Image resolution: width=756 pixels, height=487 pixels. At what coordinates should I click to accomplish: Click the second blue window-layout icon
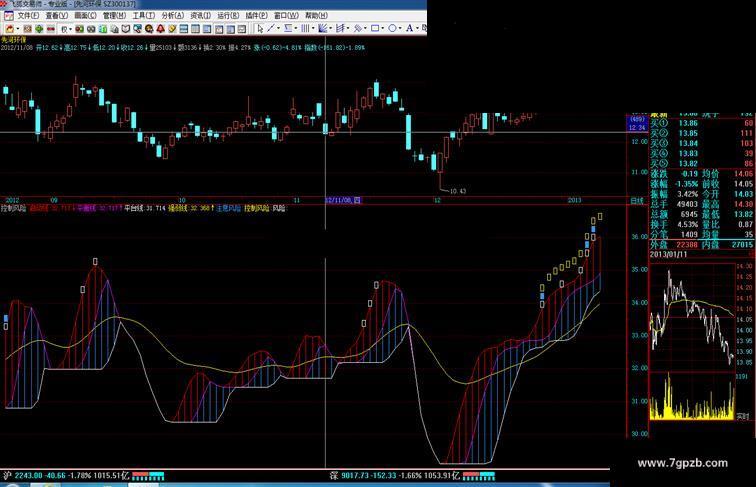tap(195, 29)
